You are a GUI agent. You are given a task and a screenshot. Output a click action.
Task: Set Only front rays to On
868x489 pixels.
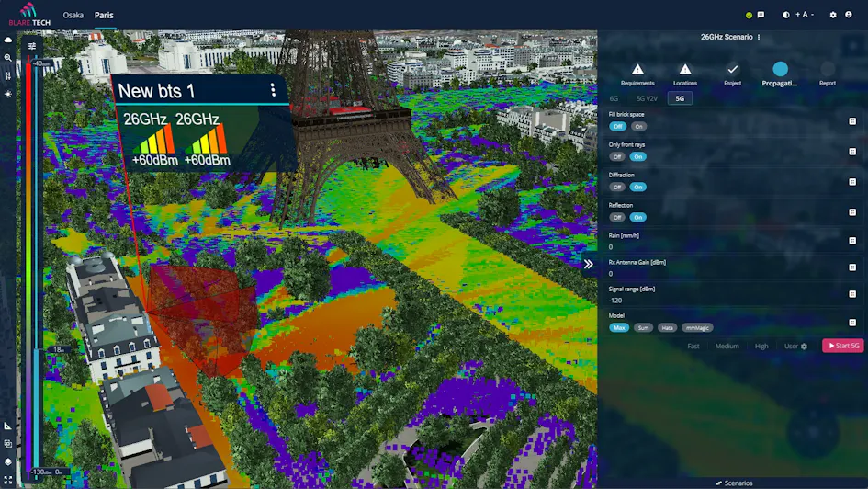coord(638,157)
